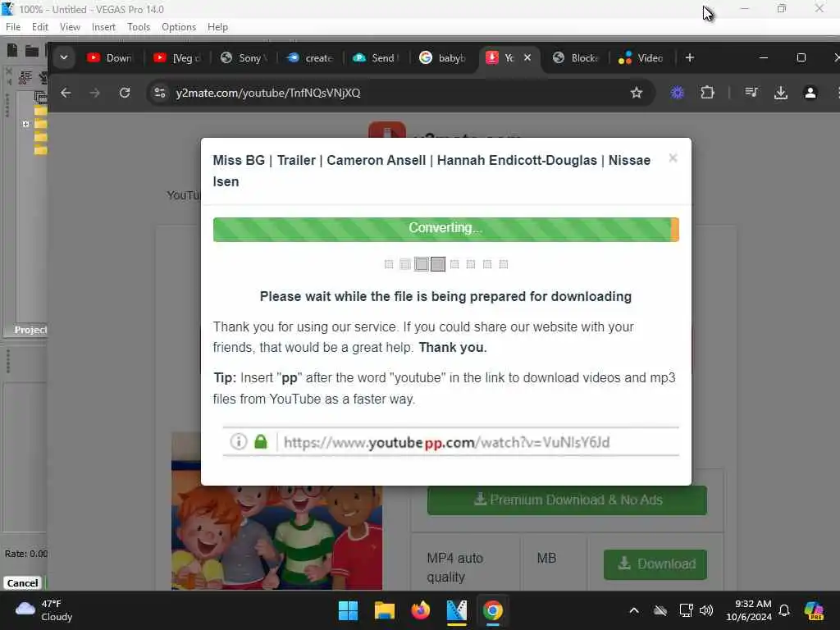Click the Chrome forward arrow

(95, 93)
